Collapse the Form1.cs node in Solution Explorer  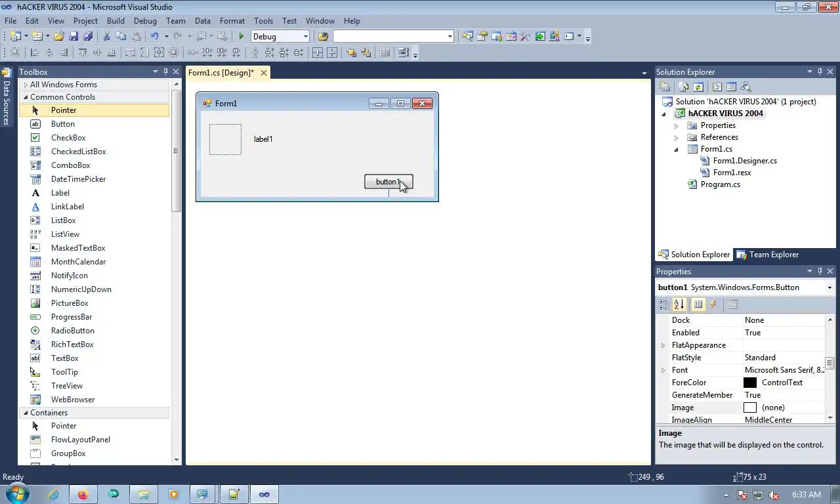pyautogui.click(x=676, y=149)
